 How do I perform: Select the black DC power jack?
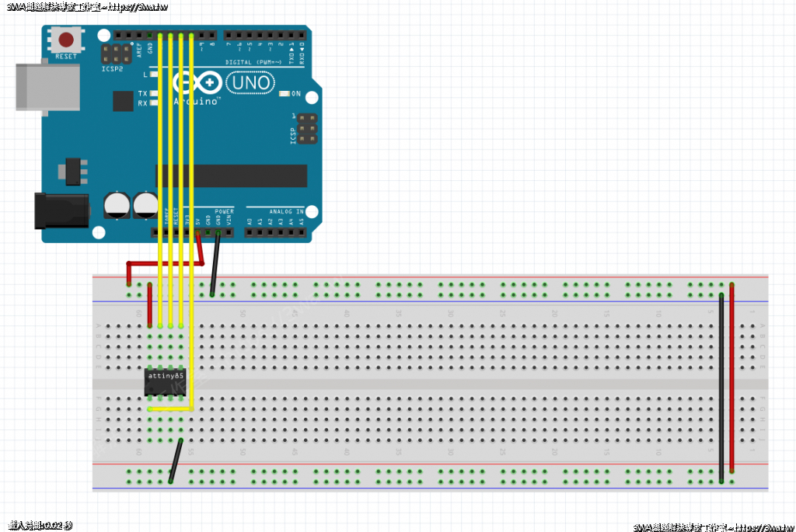coord(60,210)
